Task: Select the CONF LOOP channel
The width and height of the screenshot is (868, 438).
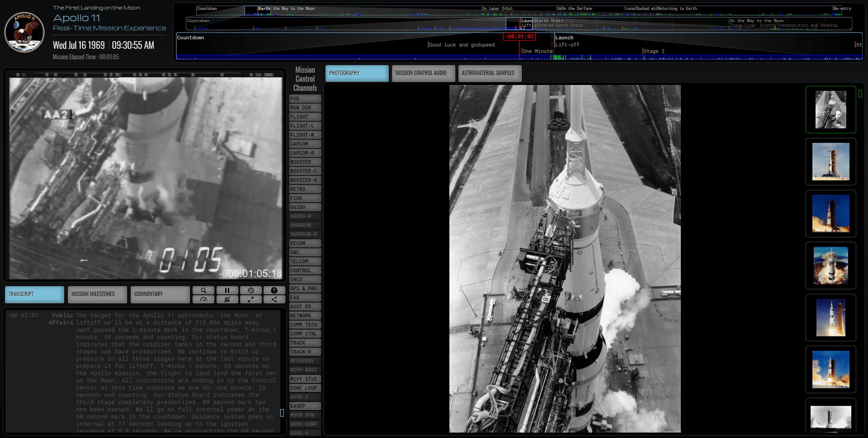Action: 305,388
